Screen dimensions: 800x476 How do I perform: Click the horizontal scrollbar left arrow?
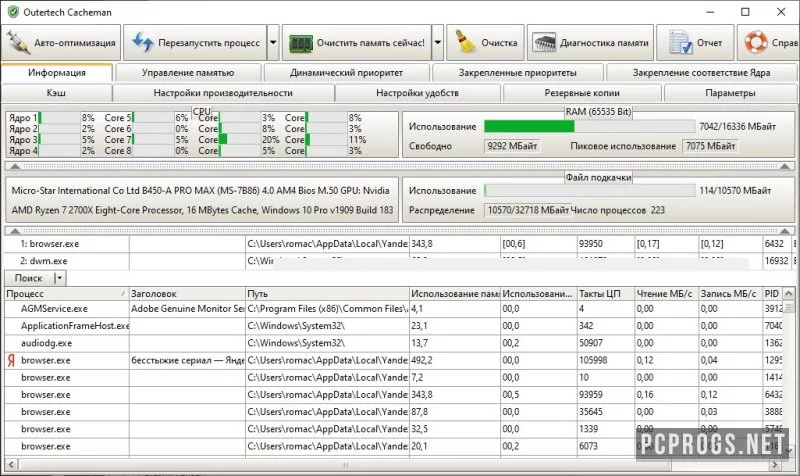point(11,465)
